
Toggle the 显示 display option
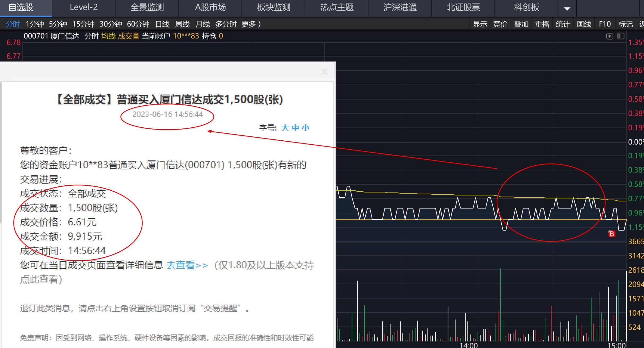(480, 24)
